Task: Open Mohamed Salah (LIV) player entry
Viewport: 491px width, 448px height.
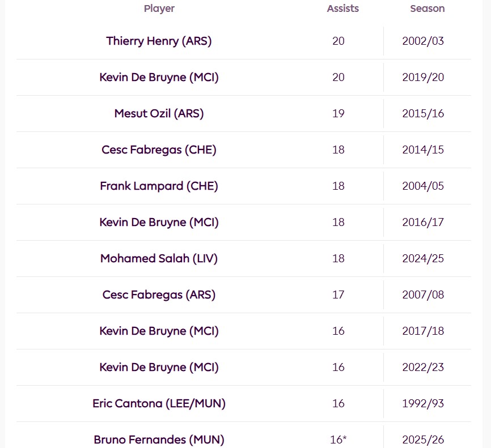Action: pyautogui.click(x=159, y=258)
